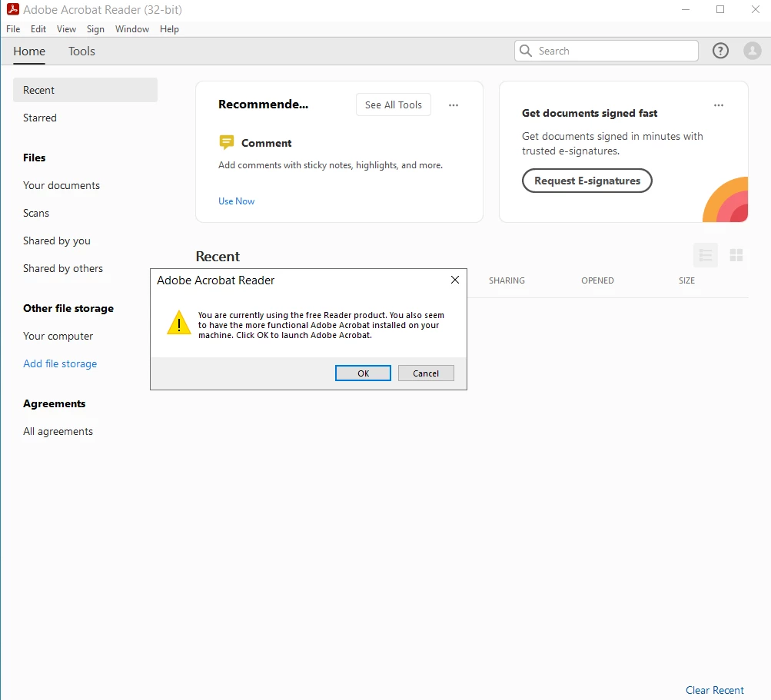Click the 'Recommende...' card heading
The image size is (771, 700).
(263, 105)
